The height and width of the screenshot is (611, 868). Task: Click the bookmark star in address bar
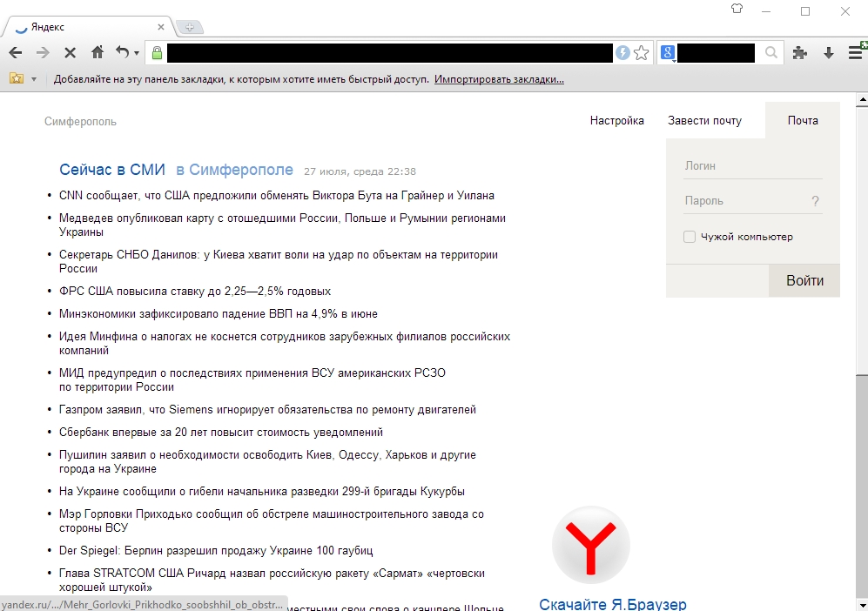click(x=641, y=53)
